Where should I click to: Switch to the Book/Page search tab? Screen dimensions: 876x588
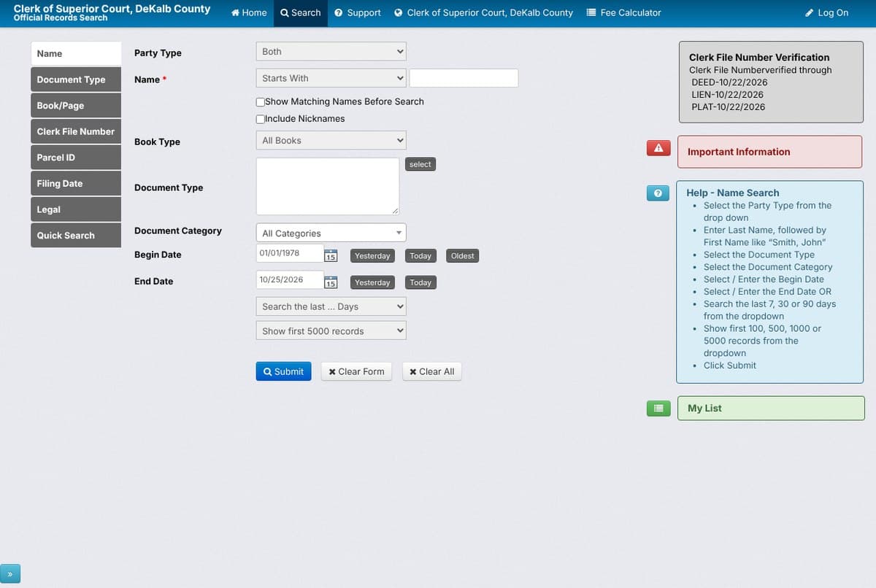tap(76, 106)
